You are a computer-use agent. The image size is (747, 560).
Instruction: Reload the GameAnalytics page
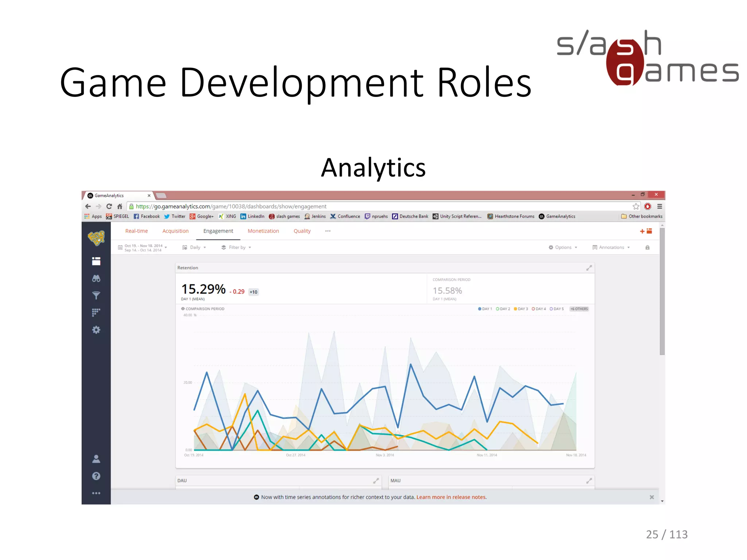(x=109, y=206)
